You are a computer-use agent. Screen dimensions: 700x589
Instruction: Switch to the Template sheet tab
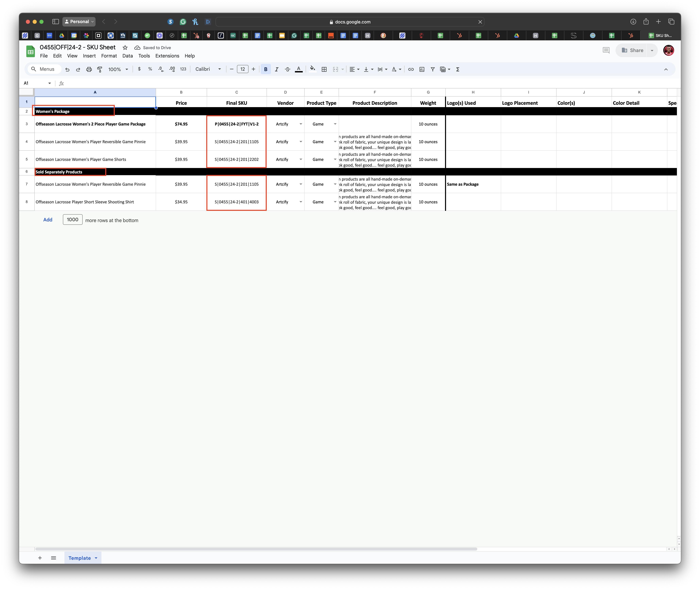click(79, 558)
